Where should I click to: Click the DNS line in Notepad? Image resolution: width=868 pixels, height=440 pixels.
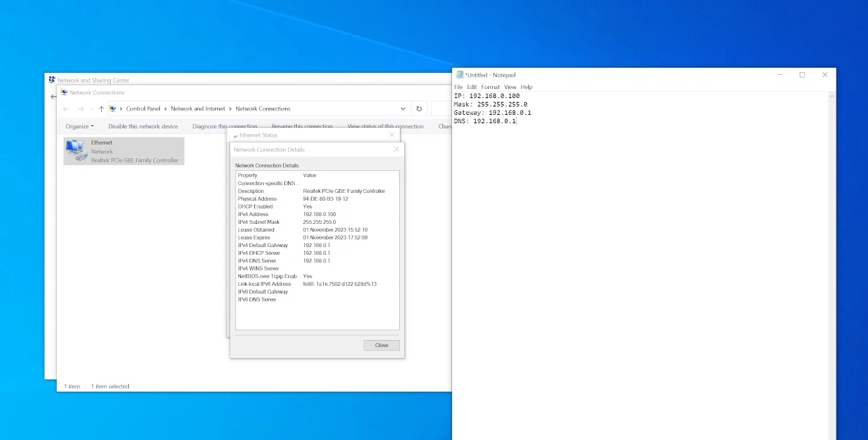click(x=485, y=121)
